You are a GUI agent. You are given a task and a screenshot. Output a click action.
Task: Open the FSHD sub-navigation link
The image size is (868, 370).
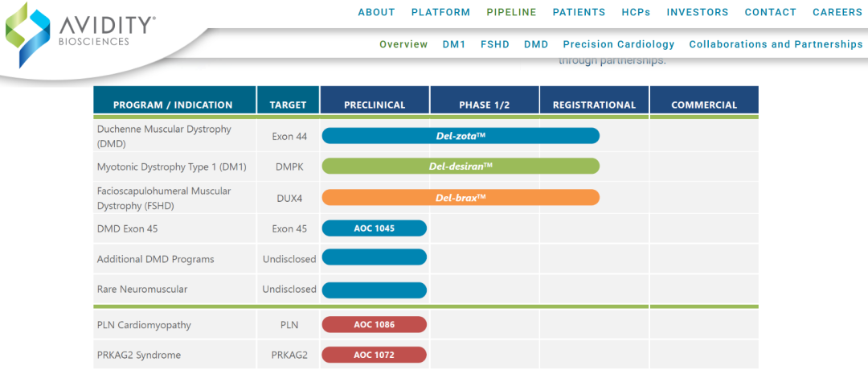(495, 44)
